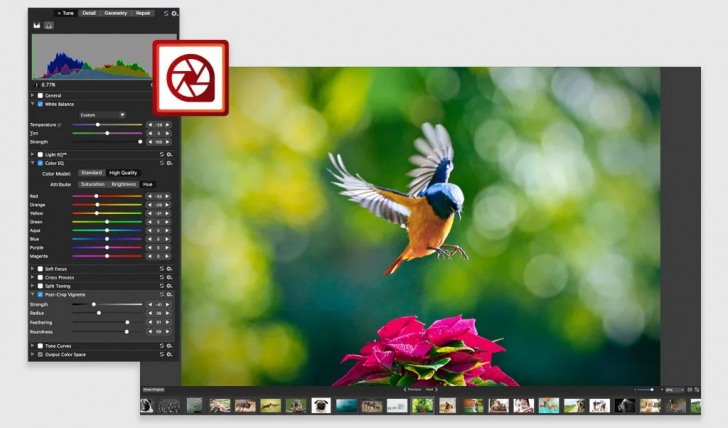Viewport: 728px width, 428px height.
Task: Go to Previous image
Action: (412, 389)
